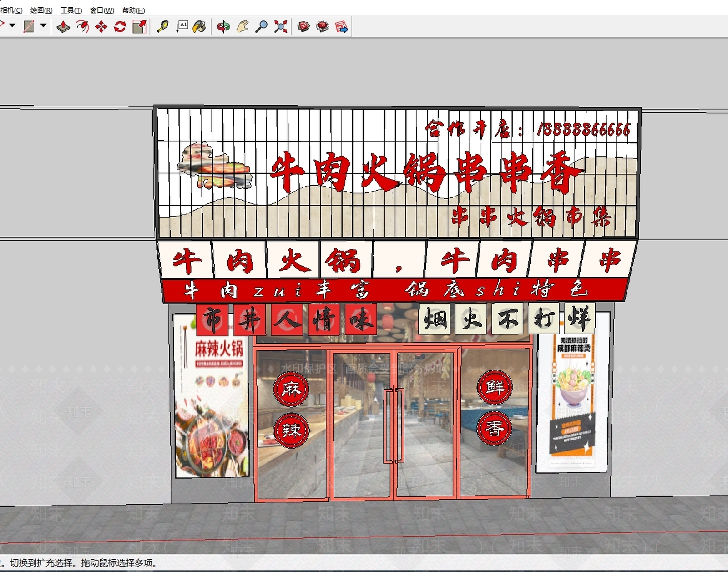
Task: Click the red 牛肉zui丰富 banner strip
Action: tap(395, 290)
